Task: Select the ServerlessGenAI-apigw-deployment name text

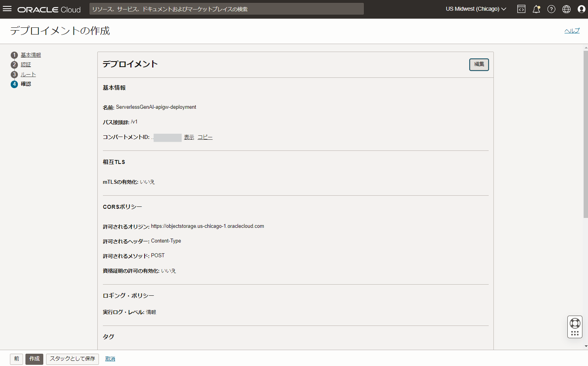Action: pyautogui.click(x=156, y=107)
